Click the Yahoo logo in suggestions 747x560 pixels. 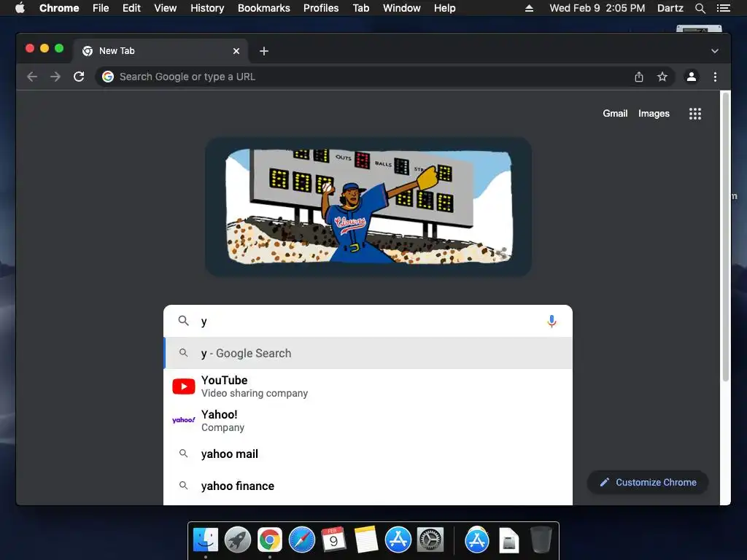pyautogui.click(x=183, y=420)
